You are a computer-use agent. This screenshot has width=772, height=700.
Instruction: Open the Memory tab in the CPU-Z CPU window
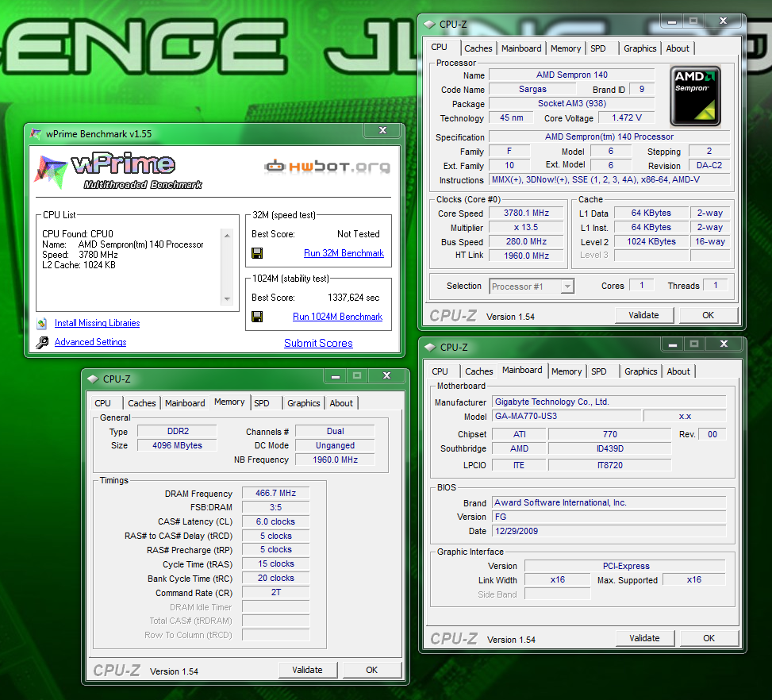click(x=565, y=48)
